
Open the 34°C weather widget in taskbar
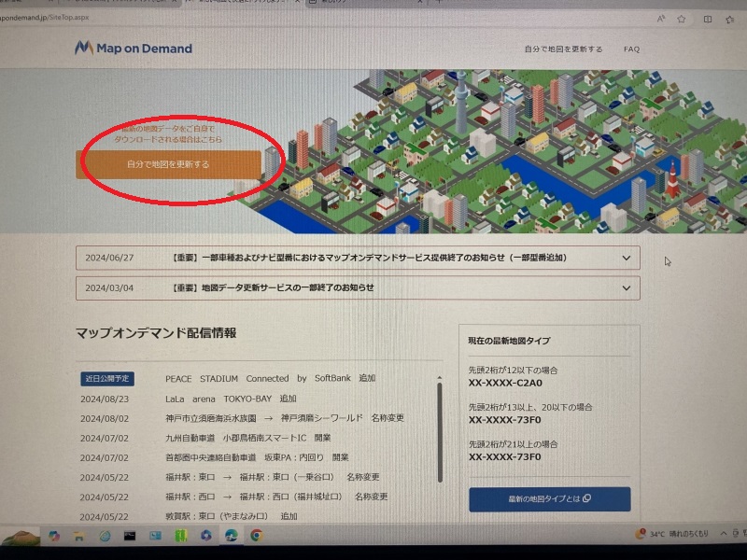pyautogui.click(x=671, y=534)
